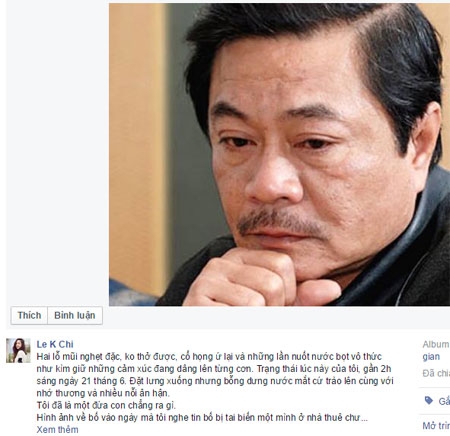Click the Đã chia… shared info text
450x436 pixels.
[x=436, y=373]
